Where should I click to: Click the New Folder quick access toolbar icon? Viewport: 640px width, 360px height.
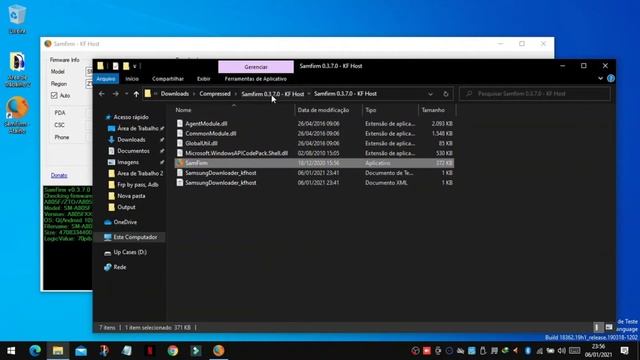(x=126, y=66)
